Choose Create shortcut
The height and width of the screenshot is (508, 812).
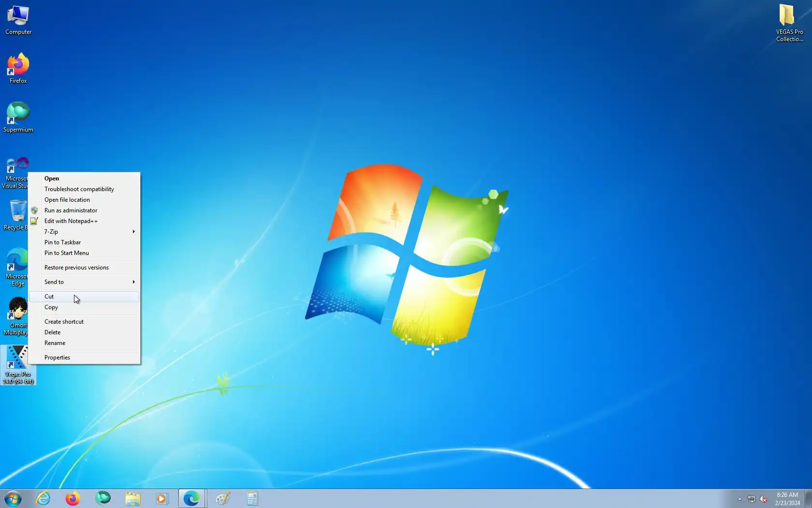pos(84,322)
